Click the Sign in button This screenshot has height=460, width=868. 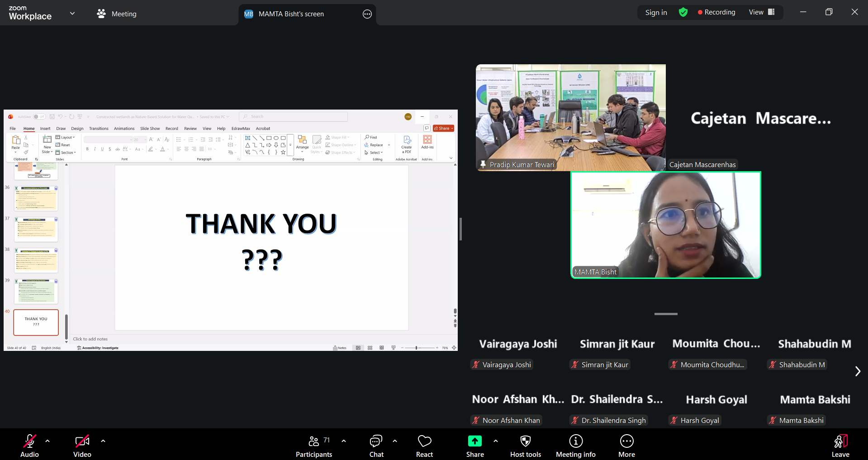point(656,12)
